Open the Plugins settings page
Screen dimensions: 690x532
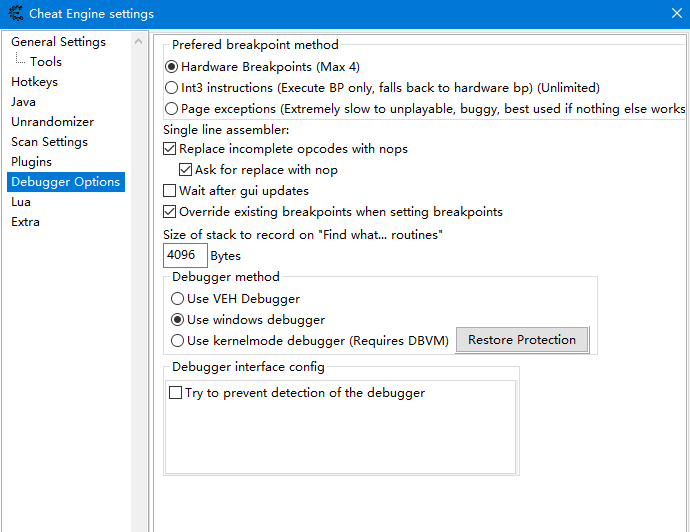click(31, 162)
